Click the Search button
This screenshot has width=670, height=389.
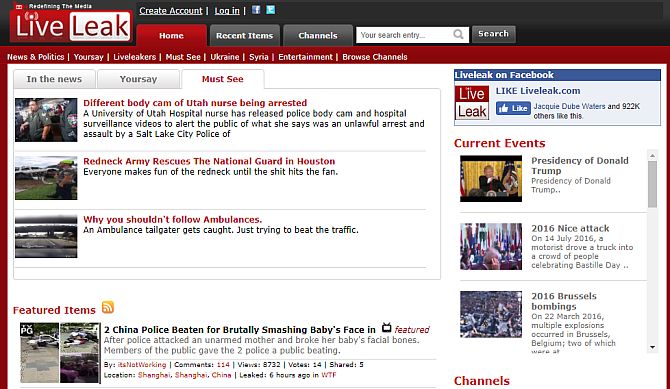(x=494, y=34)
